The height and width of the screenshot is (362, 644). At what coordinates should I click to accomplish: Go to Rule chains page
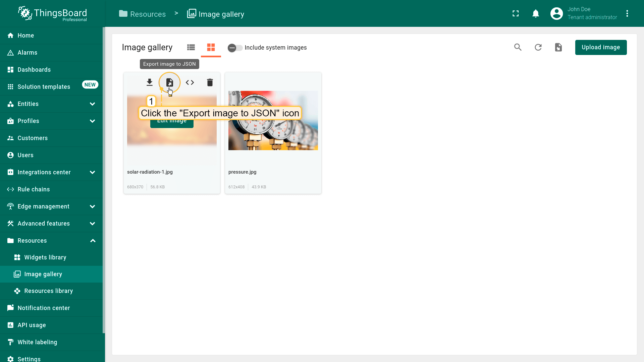(x=34, y=189)
